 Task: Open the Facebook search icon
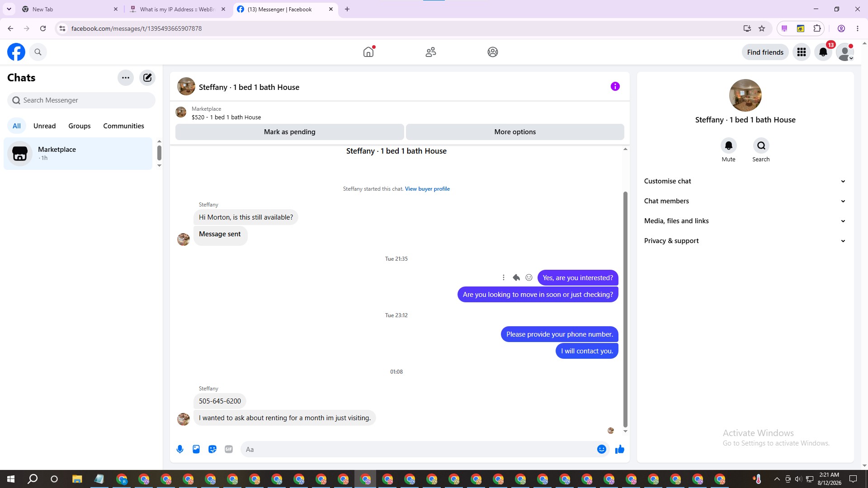point(38,52)
